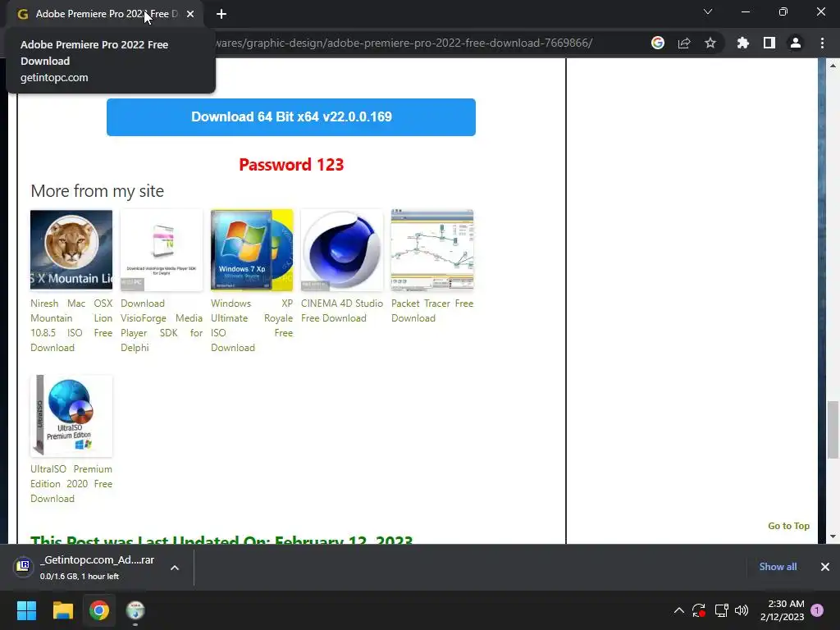Open the VisioForge Media Player SDK thumbnail
Image resolution: width=840 pixels, height=630 pixels.
(x=162, y=249)
